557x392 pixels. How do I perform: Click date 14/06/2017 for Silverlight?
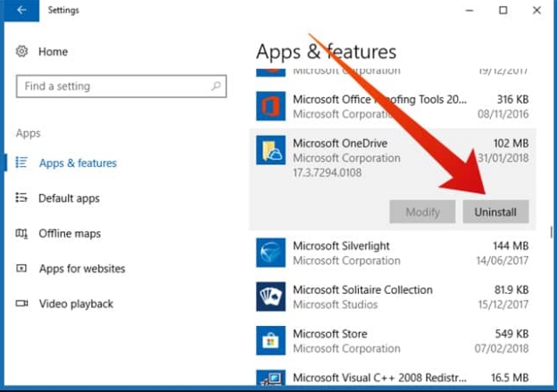(503, 261)
